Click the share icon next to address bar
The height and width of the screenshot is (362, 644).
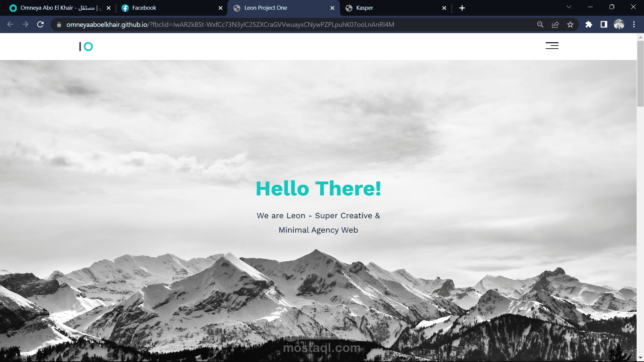[555, 24]
